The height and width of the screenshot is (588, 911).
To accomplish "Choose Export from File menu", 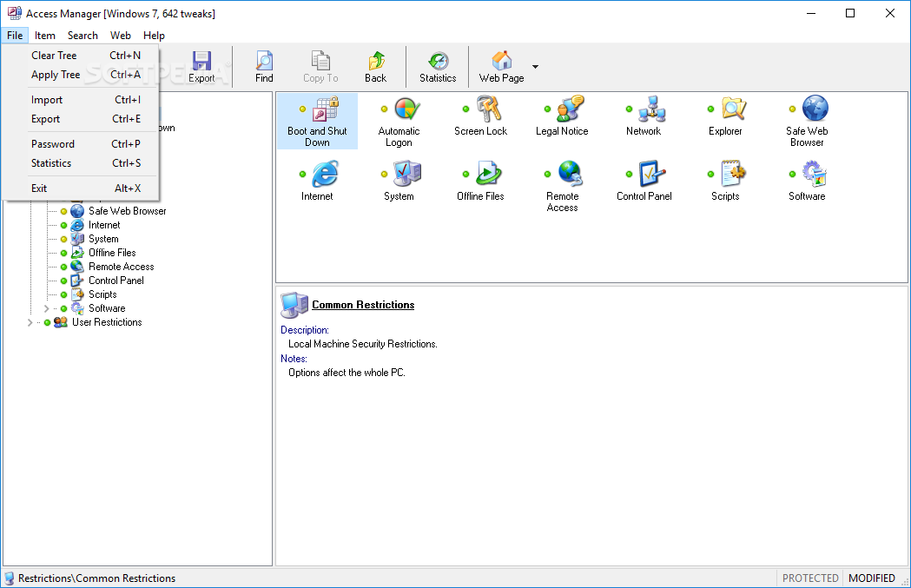I will [x=80, y=119].
